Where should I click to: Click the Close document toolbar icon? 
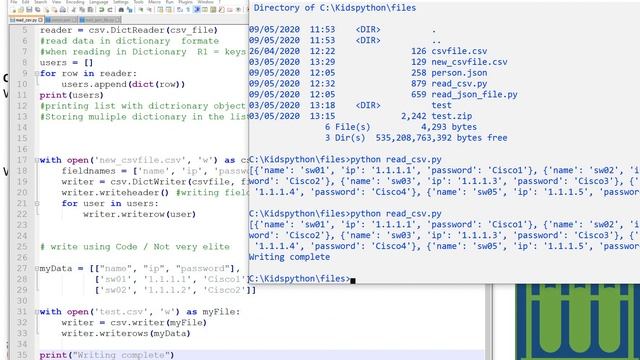[47, 9]
